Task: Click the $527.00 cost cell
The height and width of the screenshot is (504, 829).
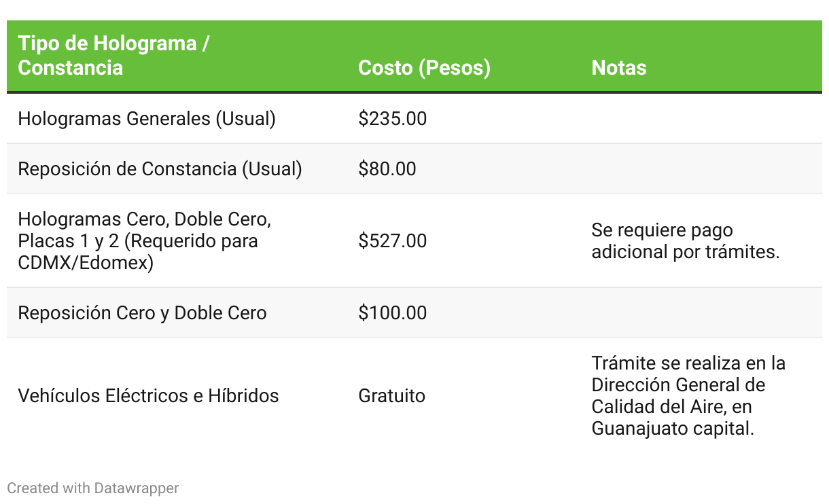Action: click(393, 241)
